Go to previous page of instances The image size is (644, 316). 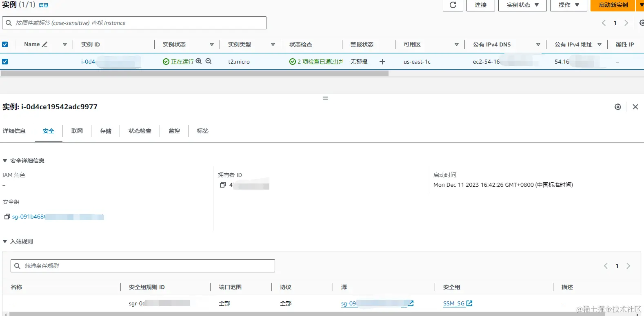(604, 23)
